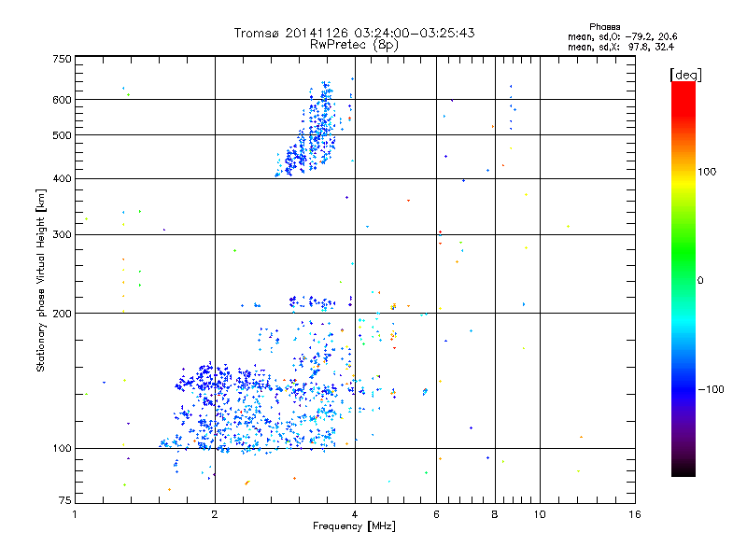The width and height of the screenshot is (747, 560).
Task: Click the 'mean, sd,X: 97.8, 32.4' line
Action: click(621, 47)
